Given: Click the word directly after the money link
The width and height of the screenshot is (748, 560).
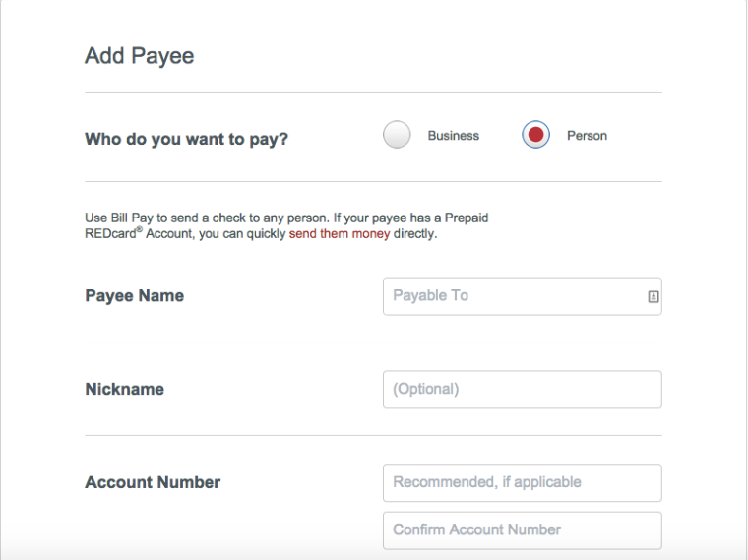Looking at the screenshot, I should [x=415, y=233].
